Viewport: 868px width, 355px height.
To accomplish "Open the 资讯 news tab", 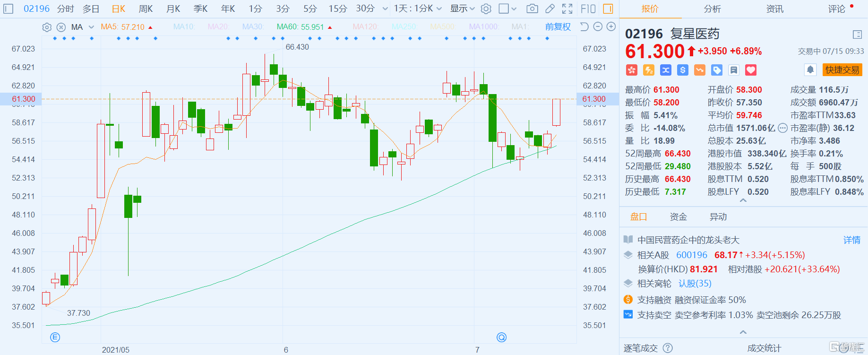I will (x=774, y=9).
